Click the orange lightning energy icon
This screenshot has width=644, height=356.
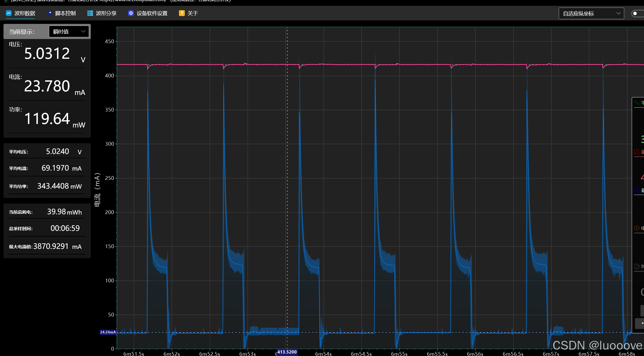[637, 228]
